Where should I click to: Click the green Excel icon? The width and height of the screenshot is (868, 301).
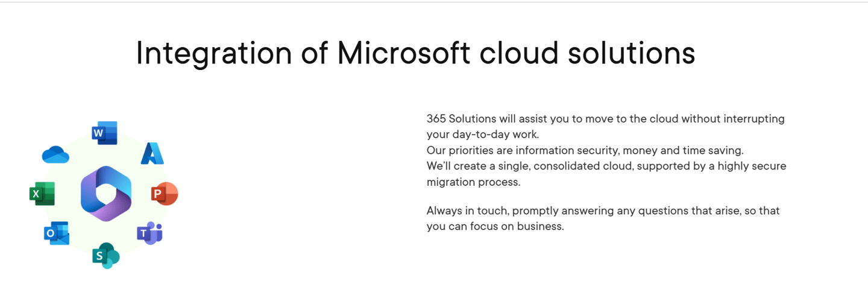42,194
